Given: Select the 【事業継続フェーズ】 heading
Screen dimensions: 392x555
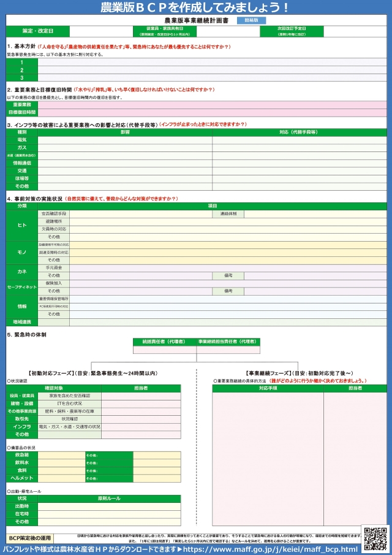Looking at the screenshot, I should (x=267, y=373).
